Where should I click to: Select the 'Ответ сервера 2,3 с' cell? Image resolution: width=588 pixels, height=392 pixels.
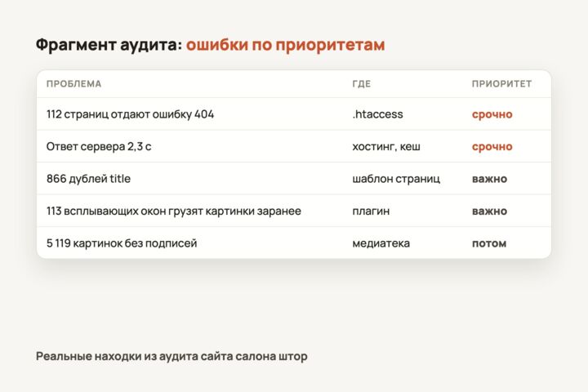pos(99,146)
